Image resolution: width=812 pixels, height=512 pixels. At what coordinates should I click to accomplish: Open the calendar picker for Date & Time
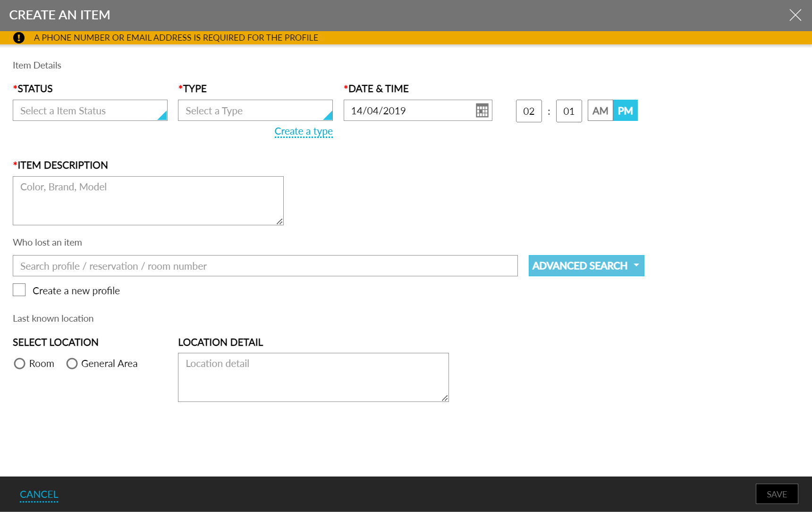click(x=482, y=110)
